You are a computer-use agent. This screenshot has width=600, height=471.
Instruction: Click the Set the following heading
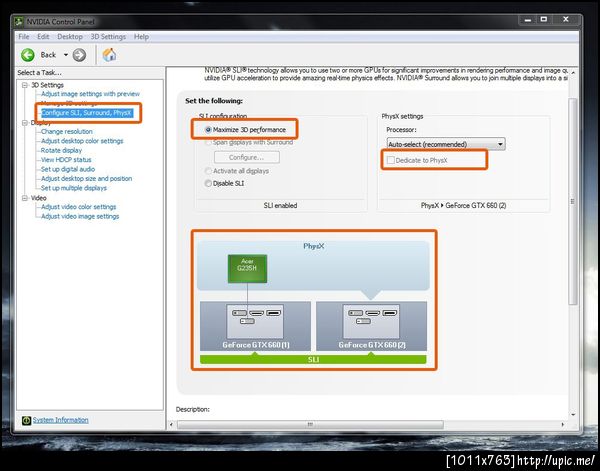(214, 101)
